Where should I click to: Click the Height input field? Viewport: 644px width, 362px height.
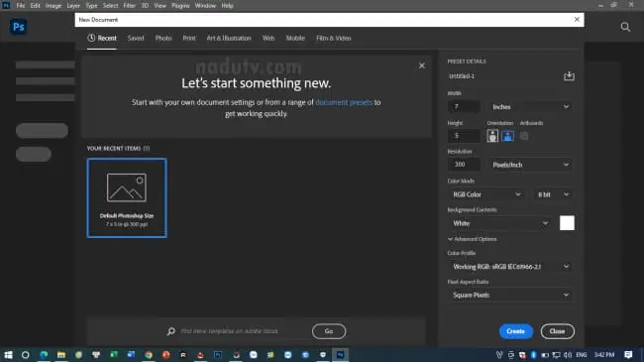pos(464,135)
